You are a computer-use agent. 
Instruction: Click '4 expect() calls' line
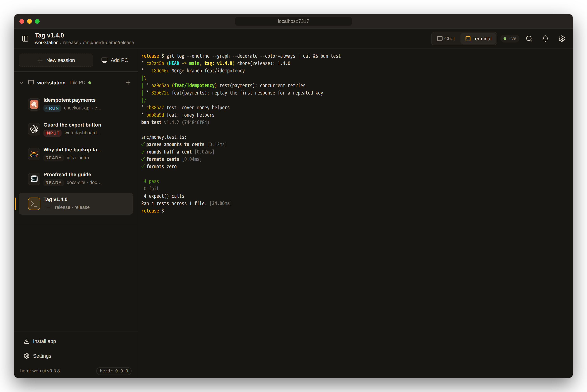(x=164, y=196)
